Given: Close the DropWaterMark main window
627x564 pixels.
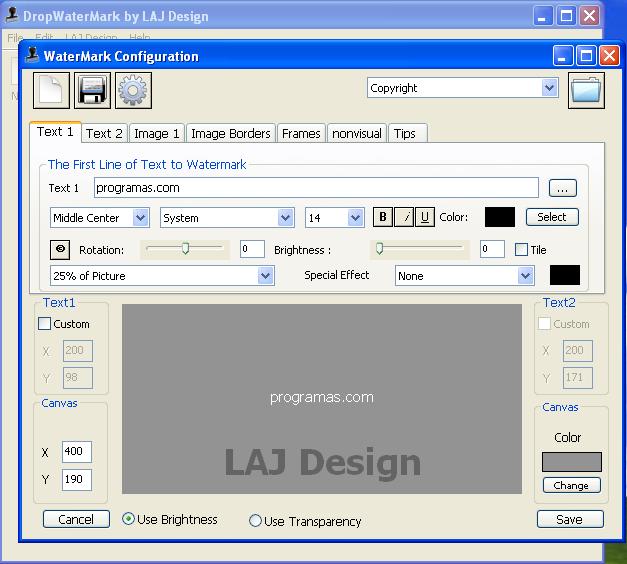Looking at the screenshot, I should [x=589, y=16].
